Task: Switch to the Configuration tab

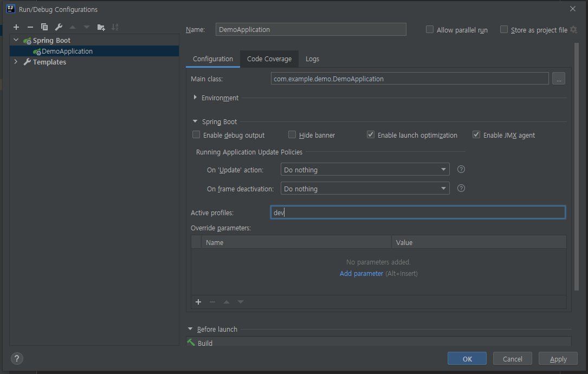Action: 212,59
